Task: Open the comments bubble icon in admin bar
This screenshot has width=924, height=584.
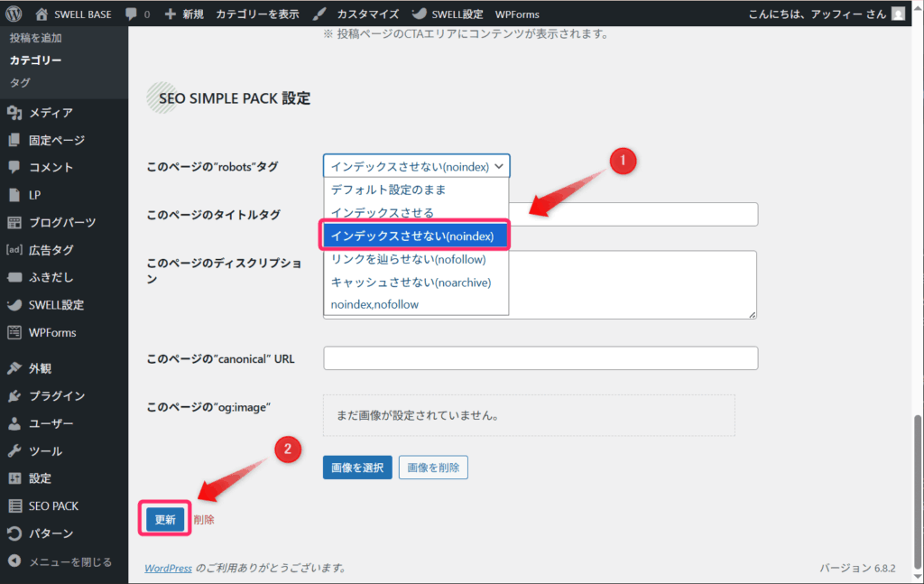Action: pyautogui.click(x=131, y=14)
